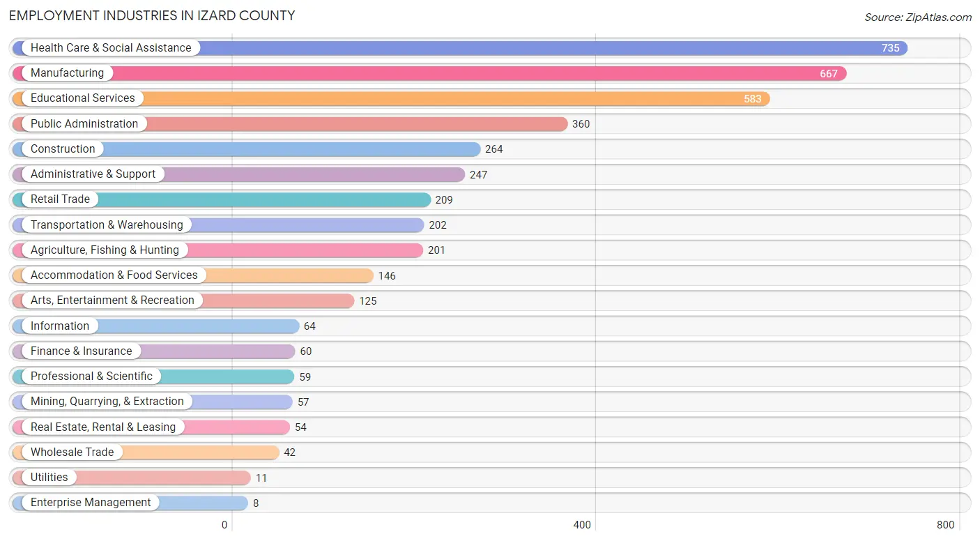Click the Construction bar label
The image size is (980, 541).
click(63, 148)
